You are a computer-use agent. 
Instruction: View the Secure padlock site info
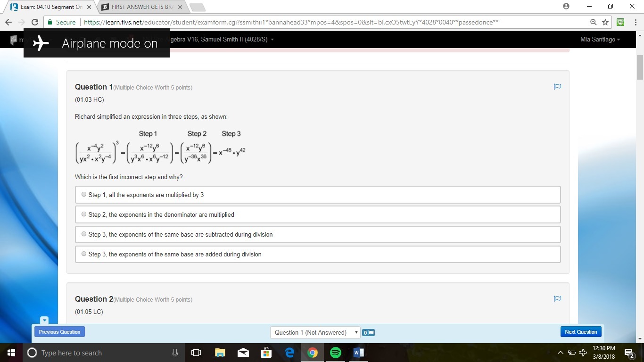tap(61, 22)
